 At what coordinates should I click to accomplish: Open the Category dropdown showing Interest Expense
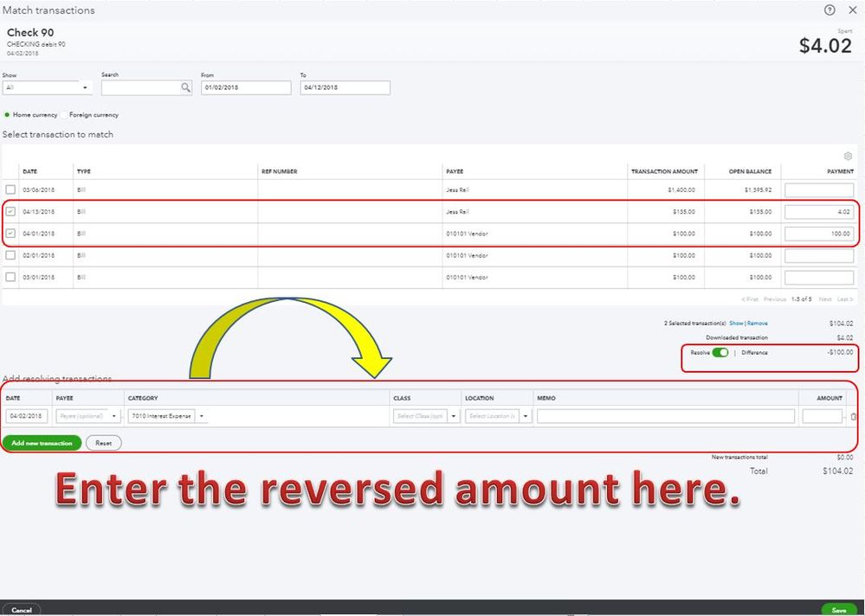[202, 416]
